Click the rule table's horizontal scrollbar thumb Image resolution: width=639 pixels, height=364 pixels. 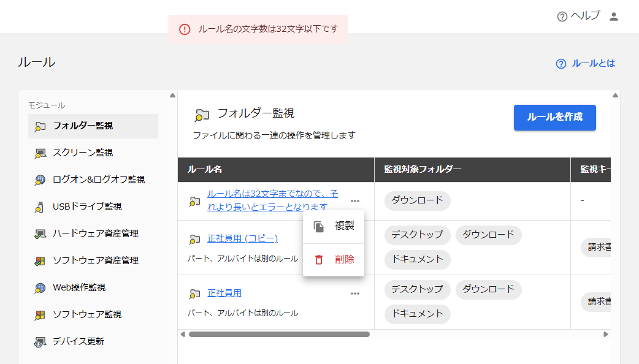pyautogui.click(x=279, y=334)
